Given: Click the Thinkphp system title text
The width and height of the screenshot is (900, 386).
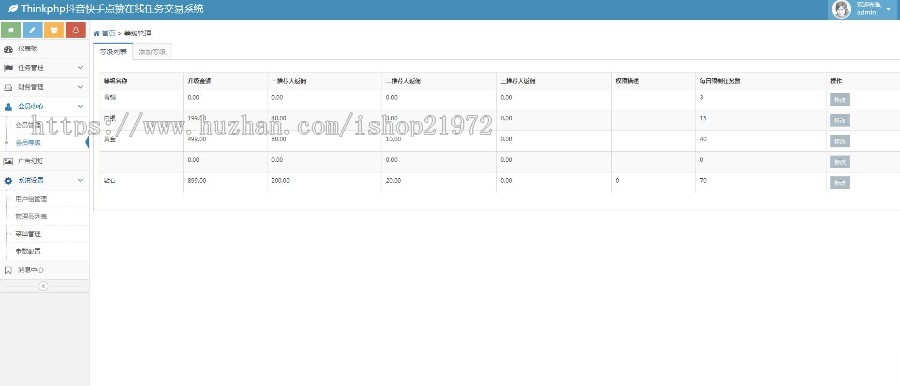Looking at the screenshot, I should click(112, 9).
